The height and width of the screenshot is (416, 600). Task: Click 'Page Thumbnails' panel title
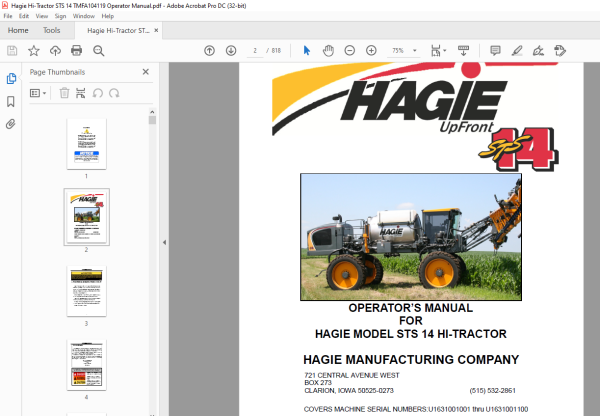[57, 72]
